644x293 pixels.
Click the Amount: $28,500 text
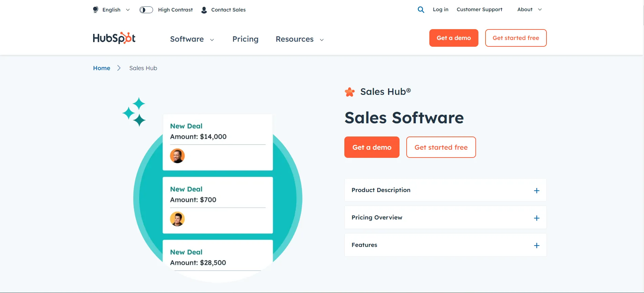click(x=198, y=263)
